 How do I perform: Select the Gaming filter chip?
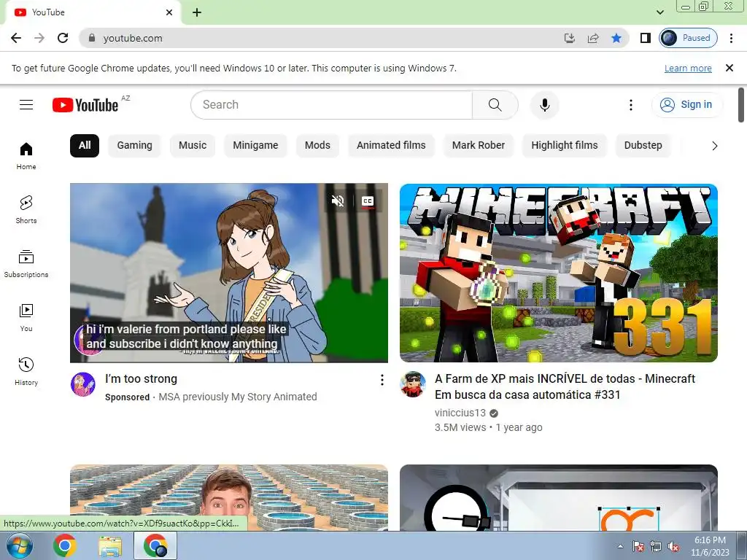135,146
